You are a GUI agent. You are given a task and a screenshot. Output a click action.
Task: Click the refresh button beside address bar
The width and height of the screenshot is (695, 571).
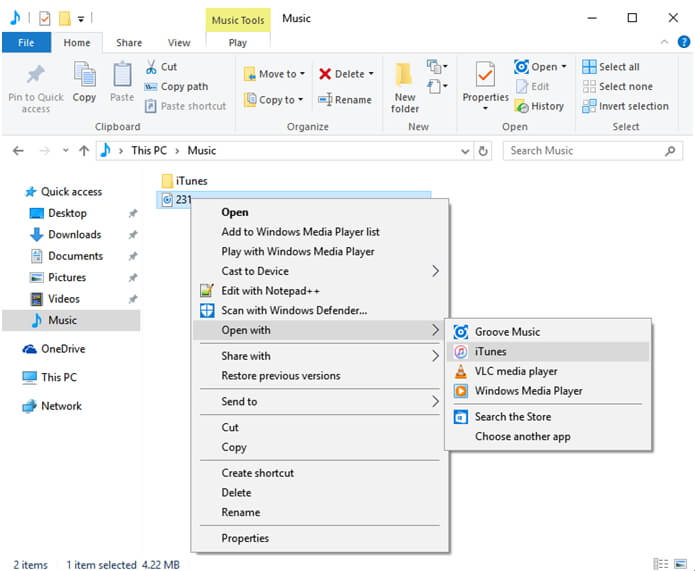click(483, 151)
